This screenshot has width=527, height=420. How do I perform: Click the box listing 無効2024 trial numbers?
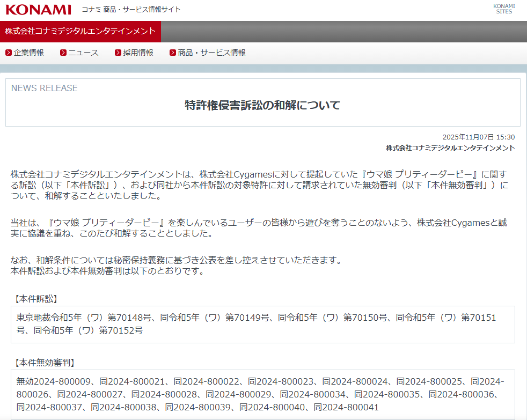(262, 394)
